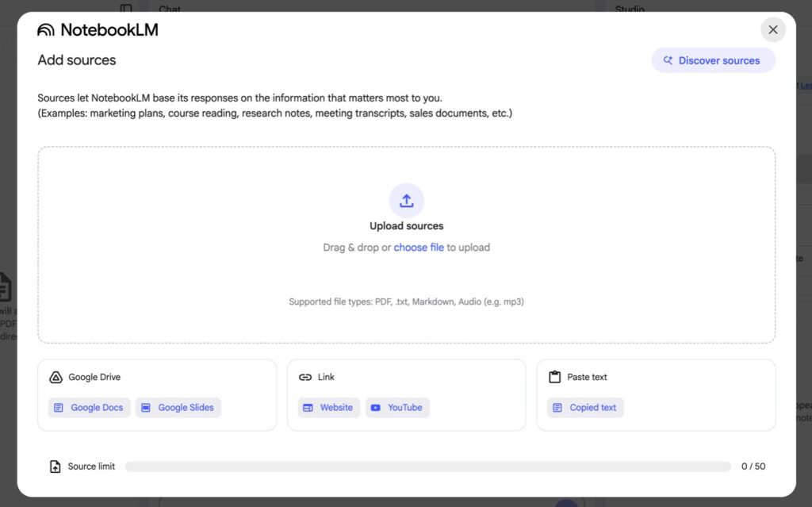This screenshot has height=507, width=812.
Task: Add a YouTube video source
Action: 397,408
